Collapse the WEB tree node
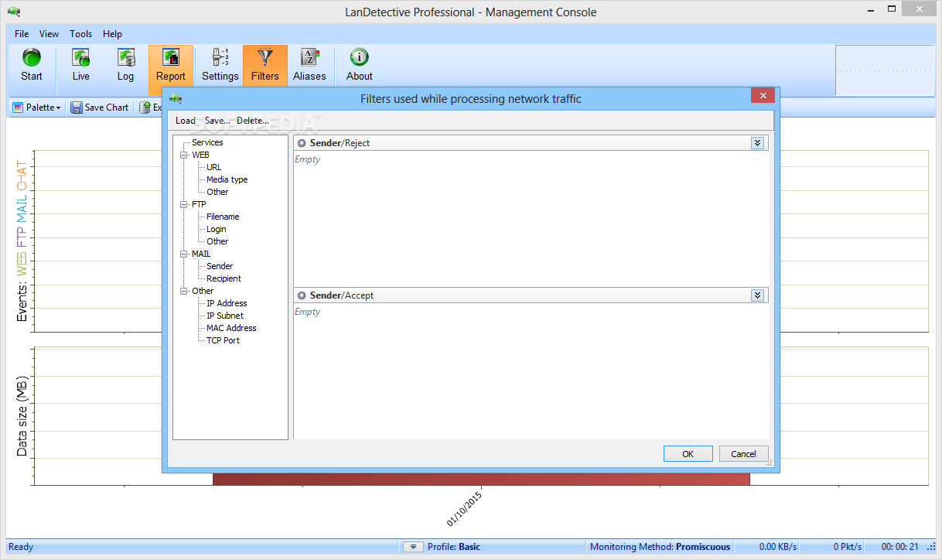Image resolution: width=942 pixels, height=560 pixels. [184, 155]
